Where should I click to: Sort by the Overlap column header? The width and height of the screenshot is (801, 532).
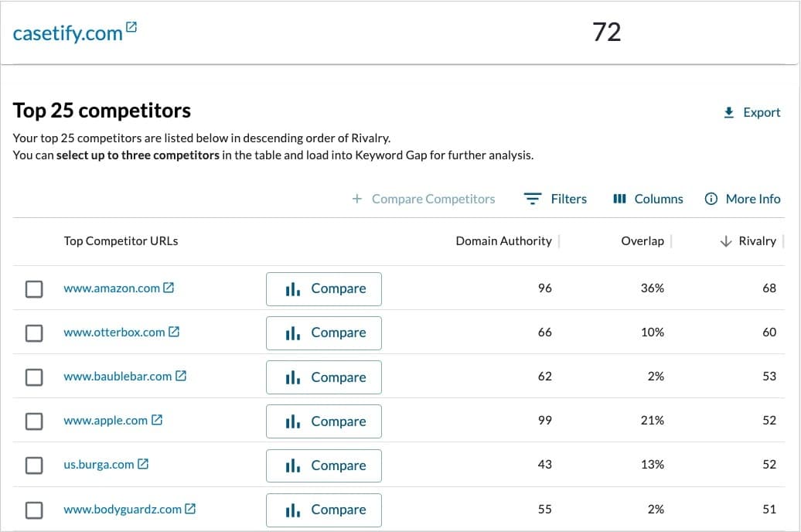[642, 241]
